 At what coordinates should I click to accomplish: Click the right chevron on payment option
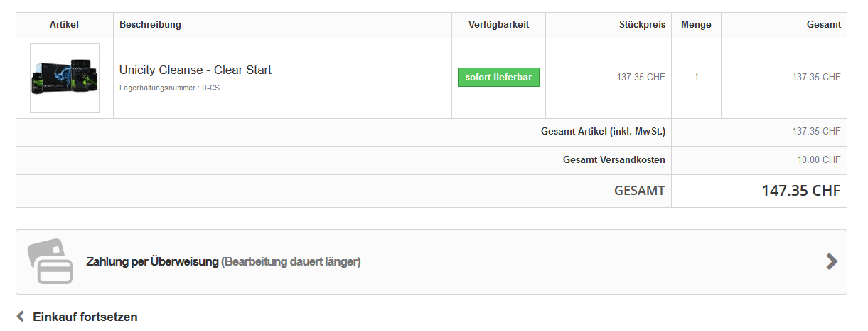coord(832,262)
